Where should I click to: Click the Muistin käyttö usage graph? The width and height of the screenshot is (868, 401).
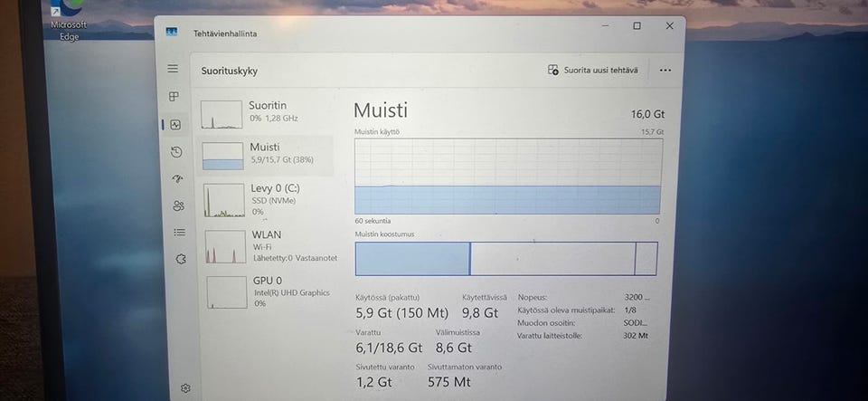(508, 177)
